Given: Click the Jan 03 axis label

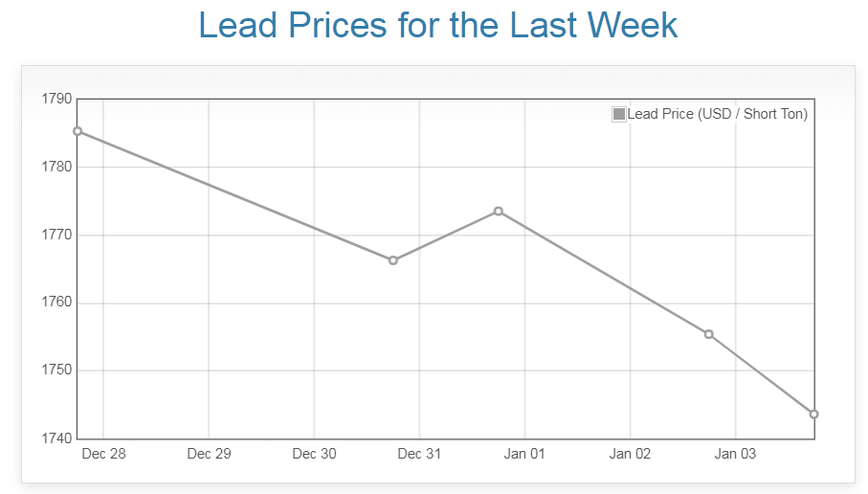Looking at the screenshot, I should 735,454.
